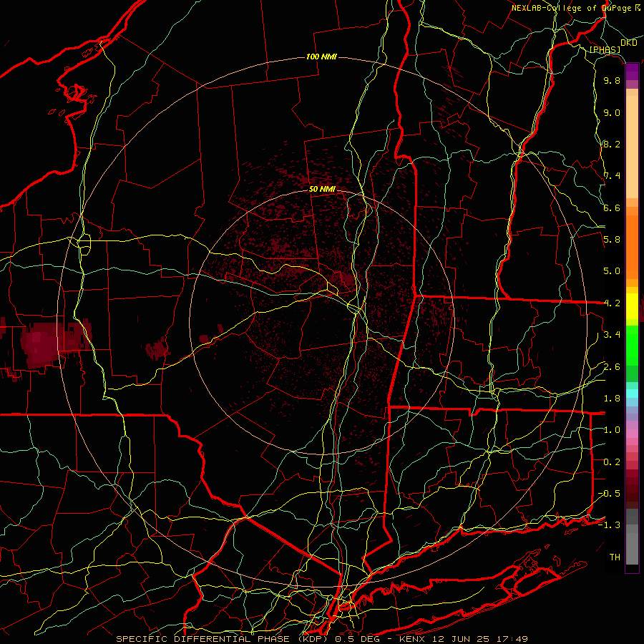Click the bright green section of the color bar
Viewport: 644px width, 644px height.
coord(632,345)
